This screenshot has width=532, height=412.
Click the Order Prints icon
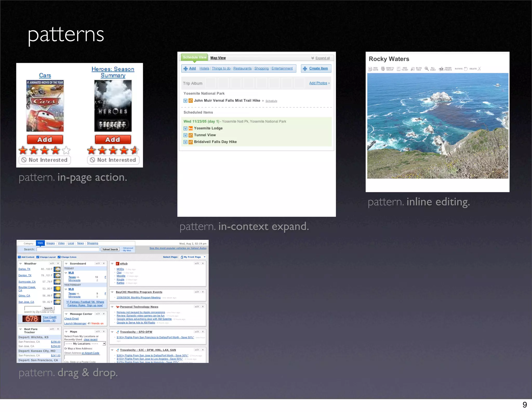(441, 69)
